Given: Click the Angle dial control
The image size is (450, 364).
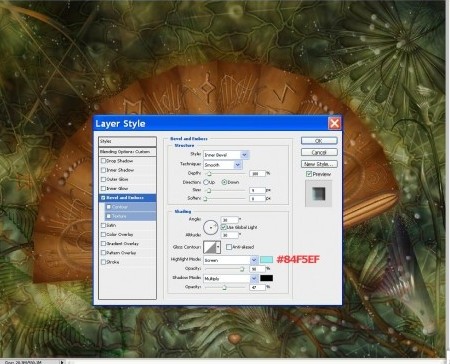Looking at the screenshot, I should [211, 227].
